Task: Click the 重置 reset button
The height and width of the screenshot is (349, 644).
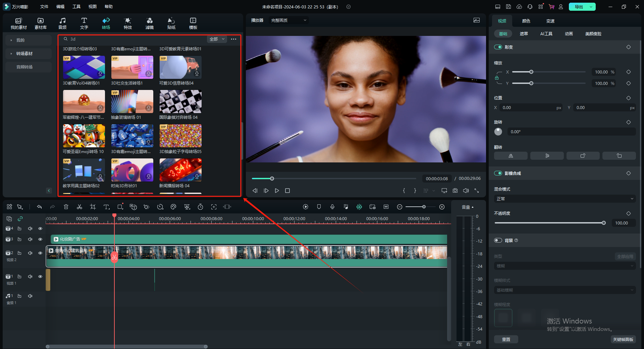Action: click(x=506, y=340)
